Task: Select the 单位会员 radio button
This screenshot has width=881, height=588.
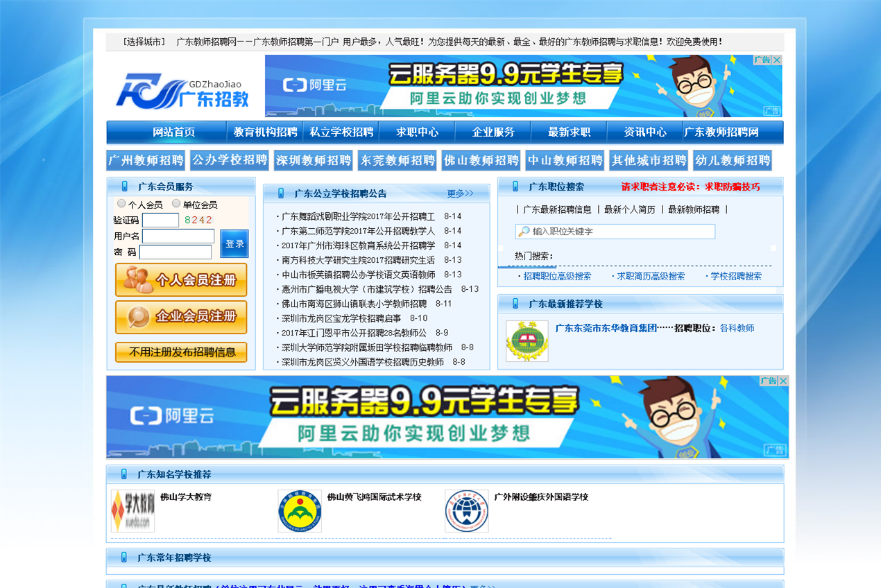Action: [x=176, y=204]
